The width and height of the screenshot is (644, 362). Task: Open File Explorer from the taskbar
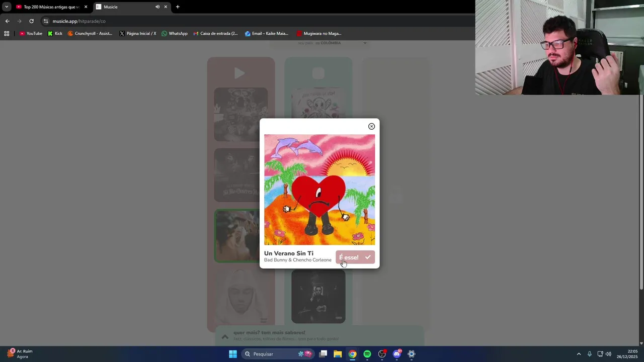click(x=338, y=354)
